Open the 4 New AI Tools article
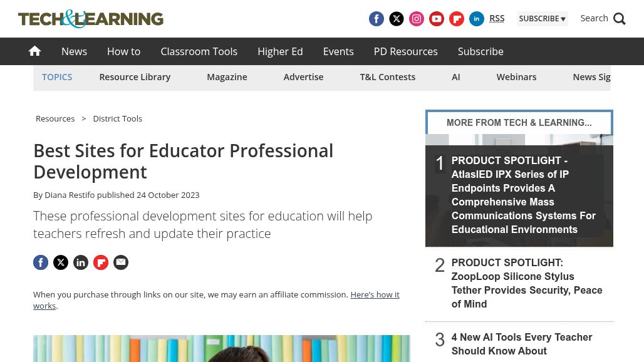Viewport: 644px width, 362px height. (x=521, y=344)
